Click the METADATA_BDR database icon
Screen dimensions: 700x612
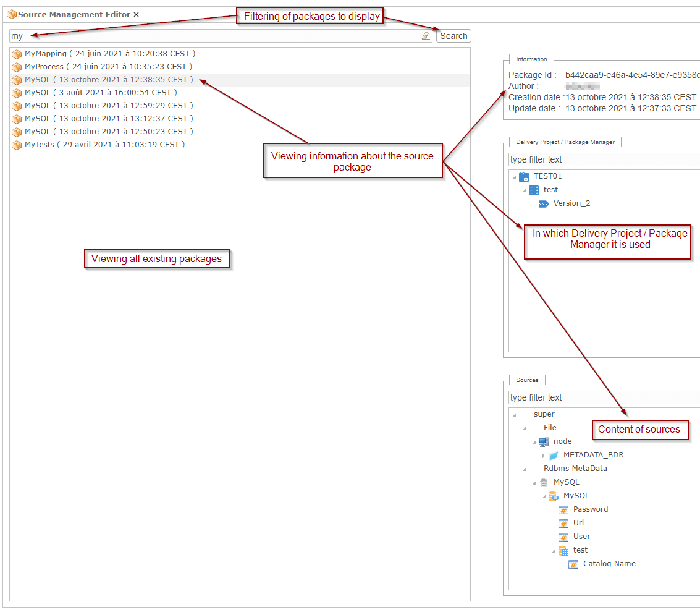point(553,455)
